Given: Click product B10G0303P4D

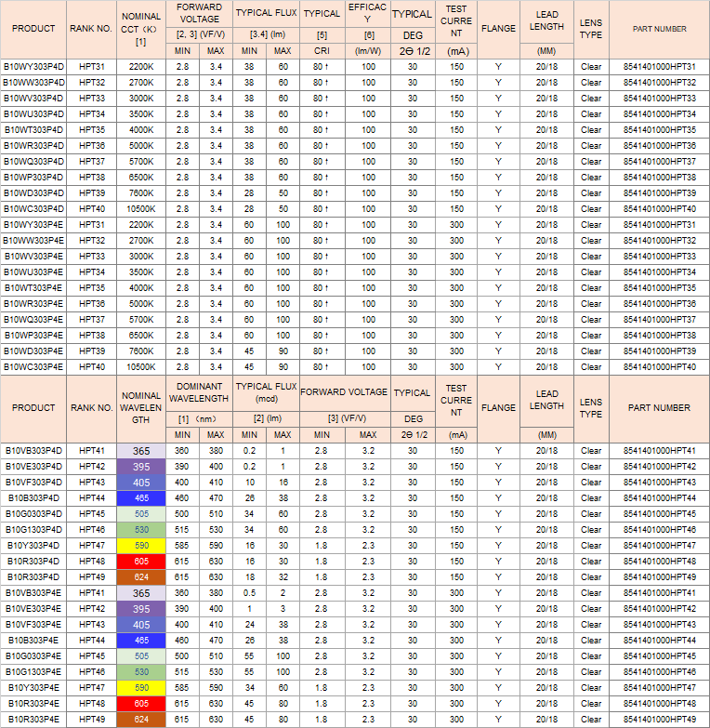Looking at the screenshot, I should coord(33,514).
